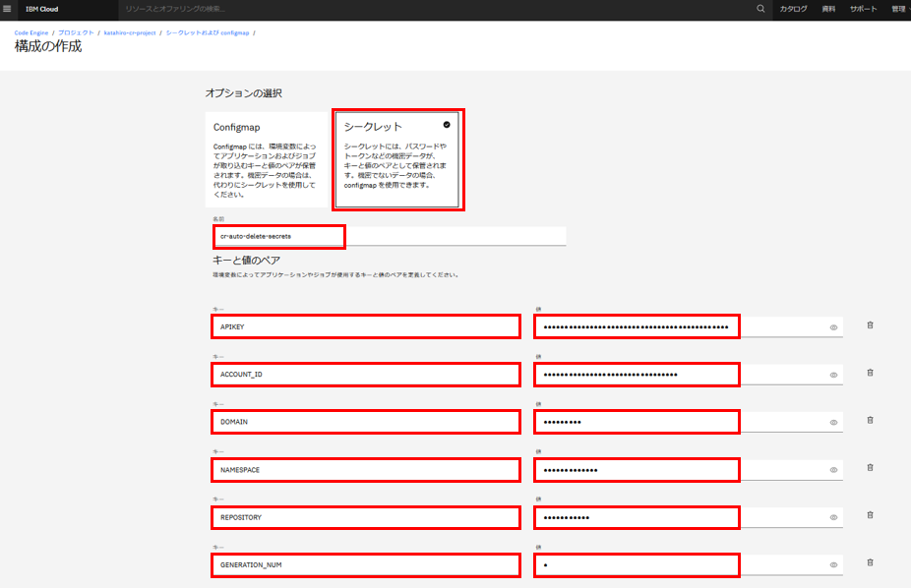Delete the NAMESPACE row with trash icon

point(870,467)
